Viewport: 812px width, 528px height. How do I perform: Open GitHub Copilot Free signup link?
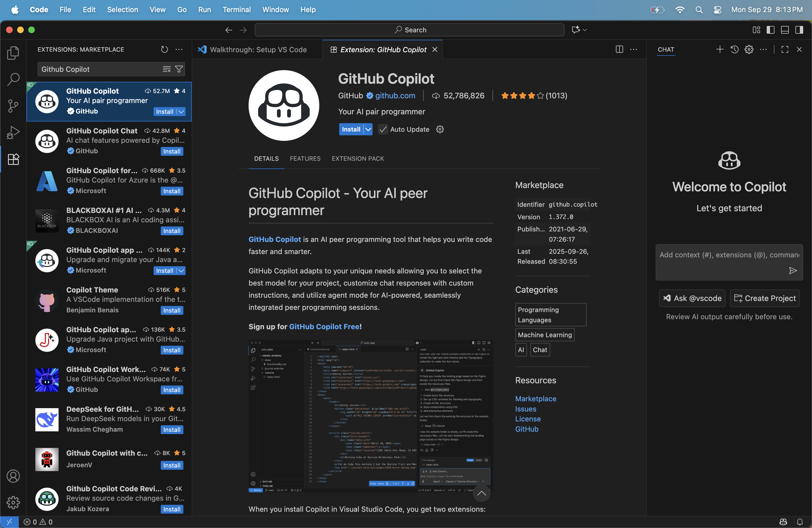point(324,326)
